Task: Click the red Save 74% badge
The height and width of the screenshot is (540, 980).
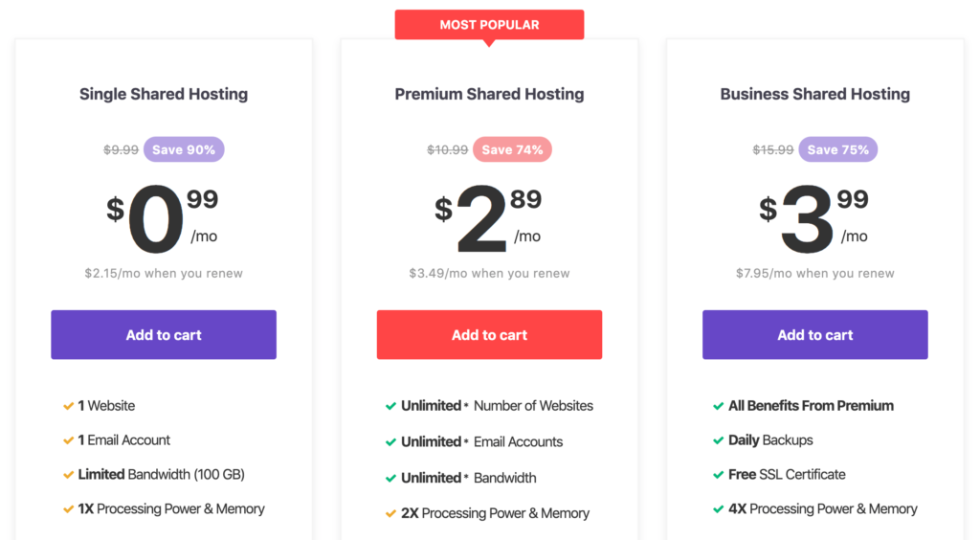Action: click(x=513, y=149)
